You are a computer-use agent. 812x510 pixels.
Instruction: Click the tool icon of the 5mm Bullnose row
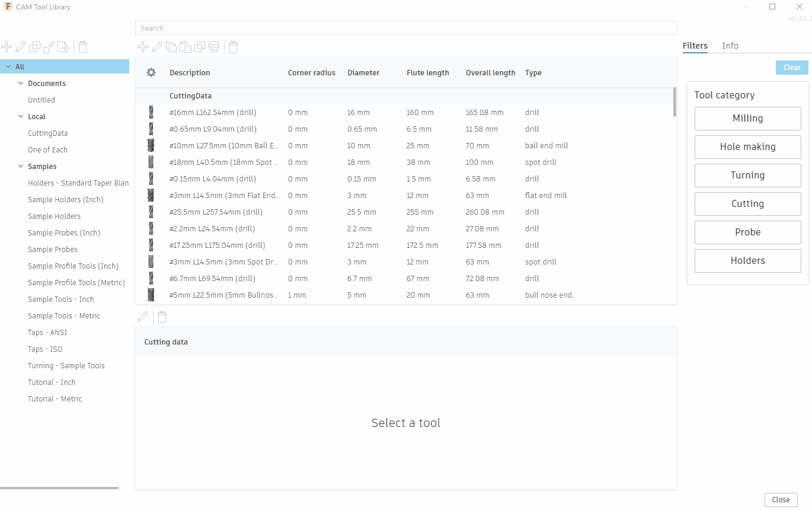(151, 295)
